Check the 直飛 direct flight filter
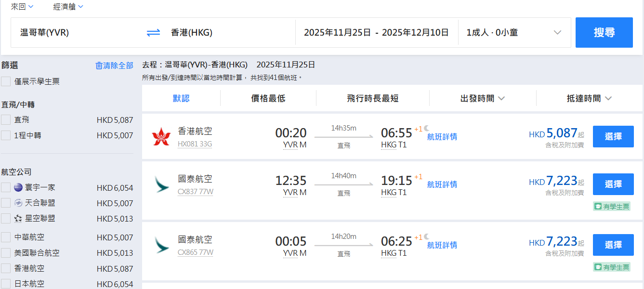Screen dimensions: 644x289 [x=6, y=119]
